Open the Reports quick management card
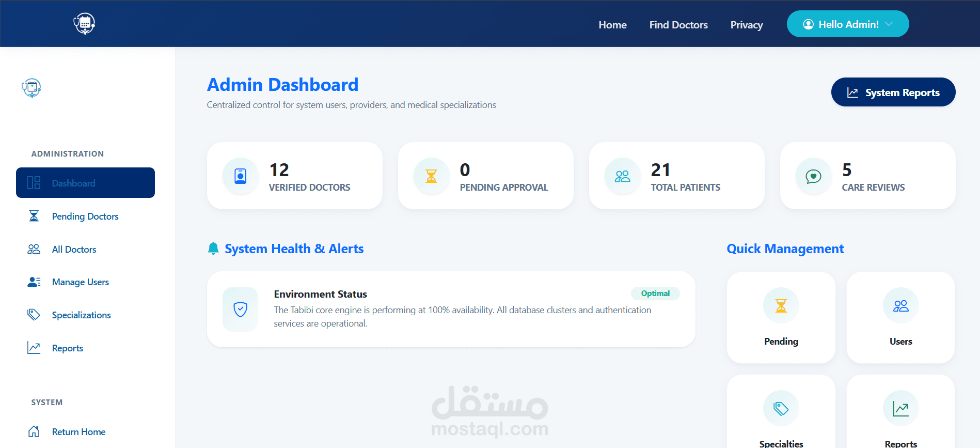980x448 pixels. [901, 411]
